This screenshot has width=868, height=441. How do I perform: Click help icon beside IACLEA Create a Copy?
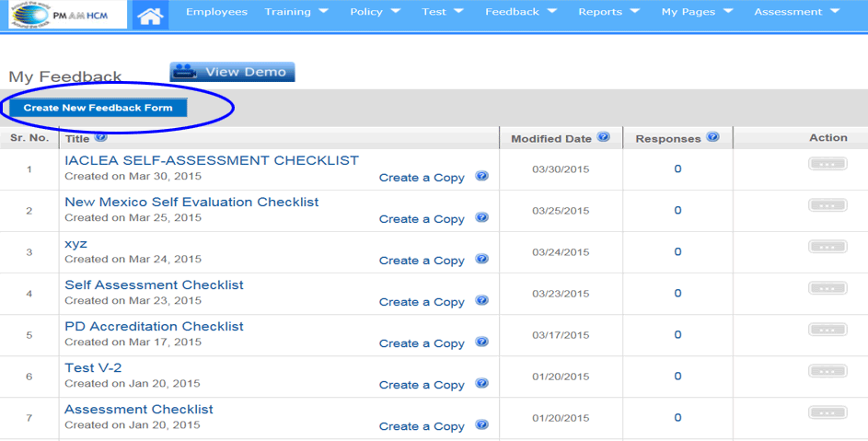point(481,177)
